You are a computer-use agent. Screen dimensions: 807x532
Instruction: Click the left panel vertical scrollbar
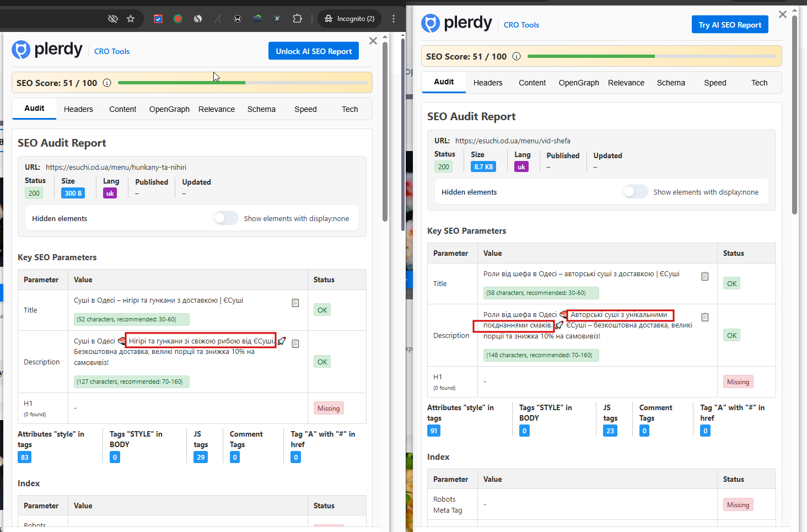[x=385, y=131]
